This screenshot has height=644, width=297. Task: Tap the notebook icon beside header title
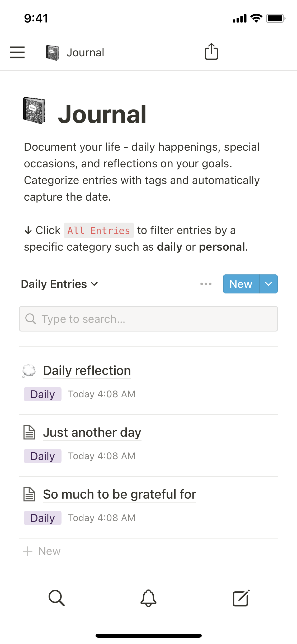(x=52, y=53)
